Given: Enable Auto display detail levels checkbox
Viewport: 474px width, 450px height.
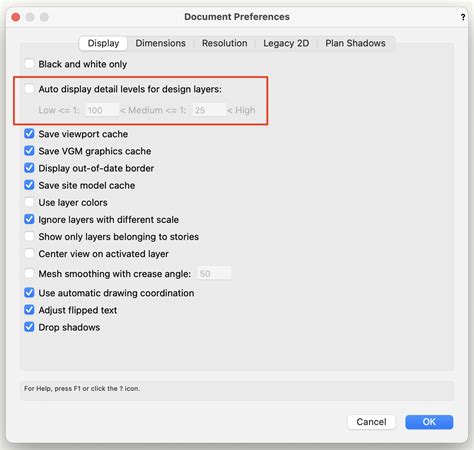Looking at the screenshot, I should click(29, 89).
